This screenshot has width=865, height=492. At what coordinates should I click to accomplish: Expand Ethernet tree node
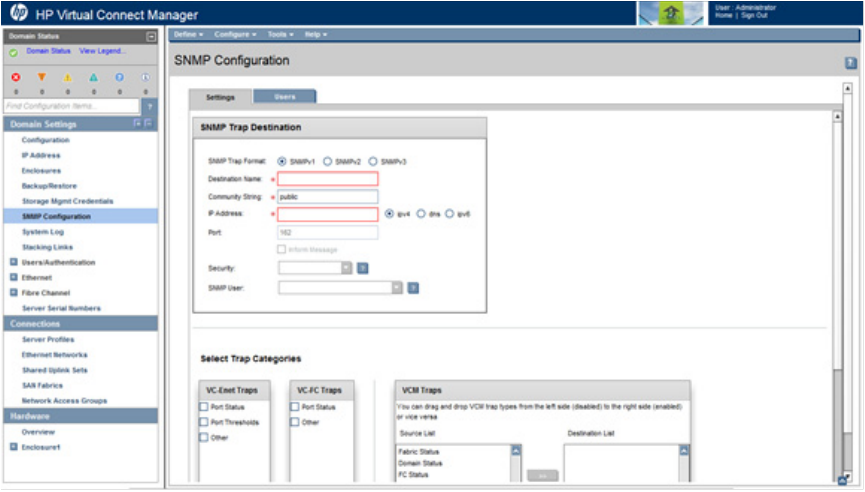[14, 277]
